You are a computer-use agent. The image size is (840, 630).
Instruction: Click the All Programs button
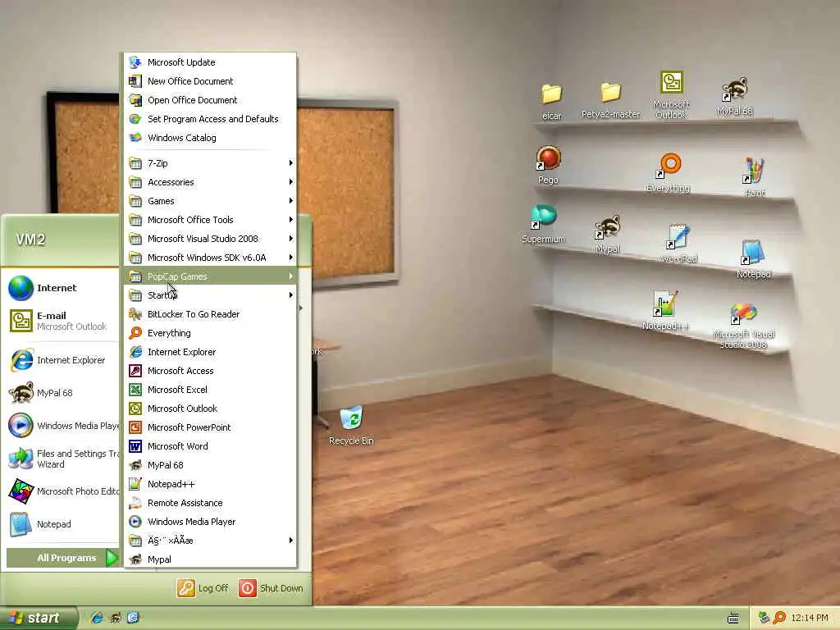point(62,558)
